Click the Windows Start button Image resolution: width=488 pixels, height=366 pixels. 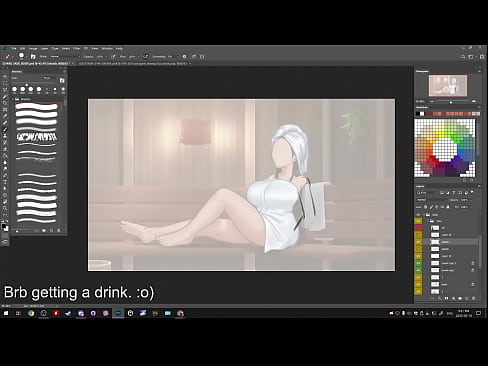(6, 313)
